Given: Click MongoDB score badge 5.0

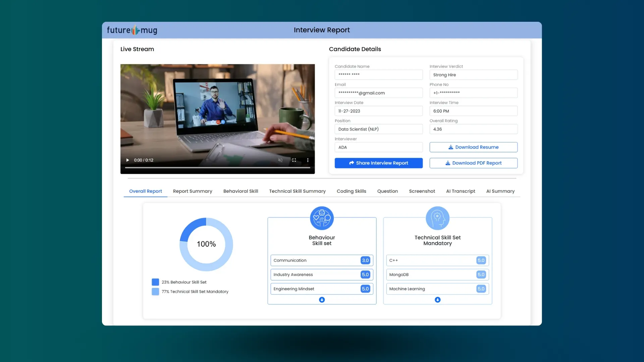Looking at the screenshot, I should [481, 275].
